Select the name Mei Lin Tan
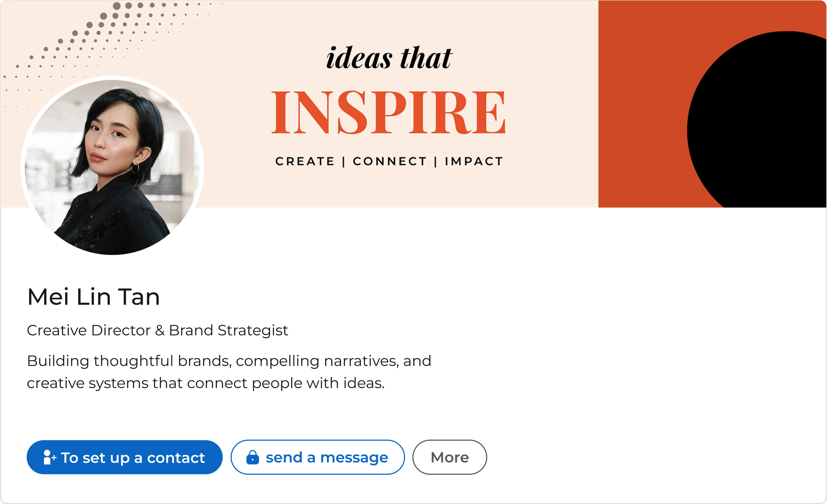The width and height of the screenshot is (827, 504). pyautogui.click(x=93, y=297)
